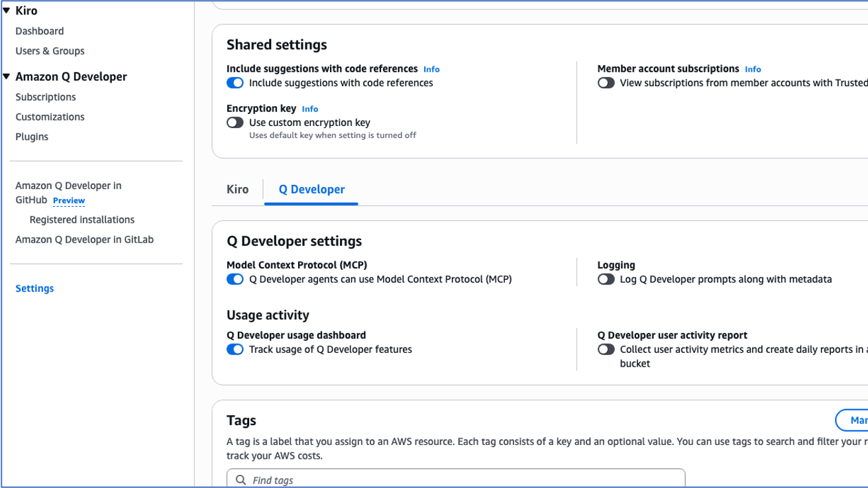868x488 pixels.
Task: Turn on Log Q Developer prompts
Action: [x=606, y=279]
